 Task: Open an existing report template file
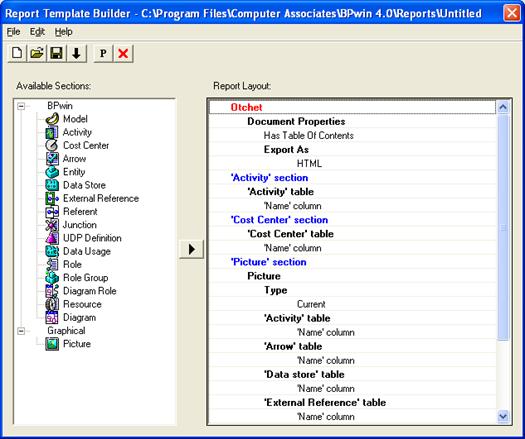pos(37,54)
